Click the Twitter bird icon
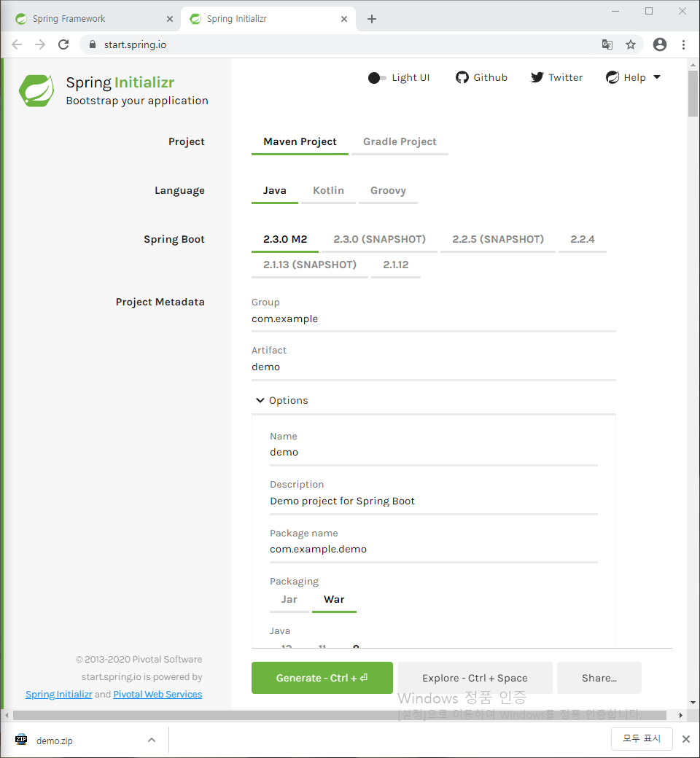Image resolution: width=700 pixels, height=758 pixels. 537,77
